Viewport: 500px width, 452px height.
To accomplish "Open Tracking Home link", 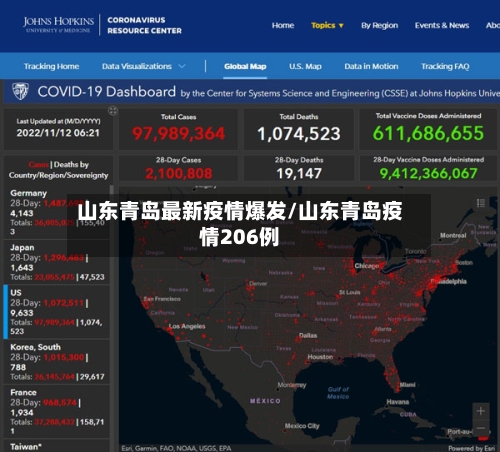I will pos(51,66).
